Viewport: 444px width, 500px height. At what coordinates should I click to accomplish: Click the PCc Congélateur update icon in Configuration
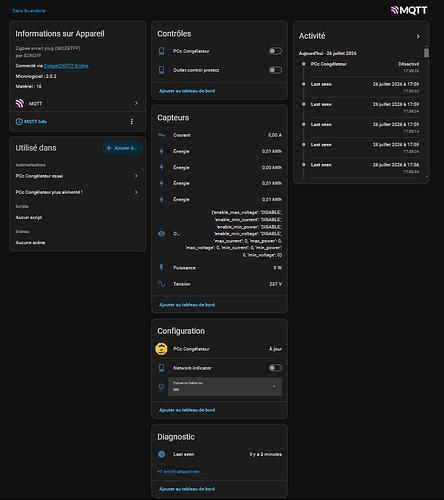[161, 349]
